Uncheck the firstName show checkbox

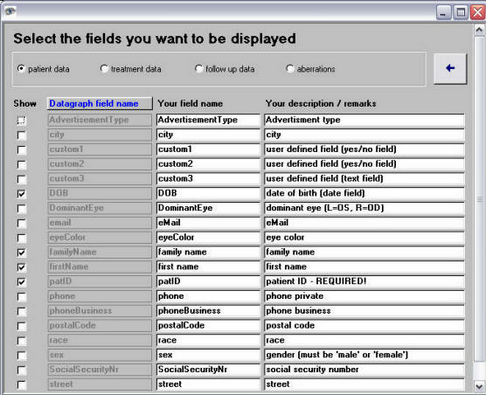[21, 267]
